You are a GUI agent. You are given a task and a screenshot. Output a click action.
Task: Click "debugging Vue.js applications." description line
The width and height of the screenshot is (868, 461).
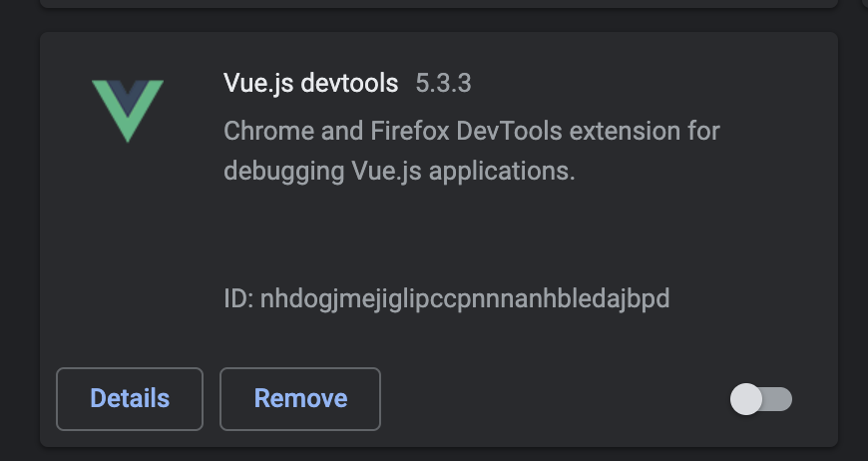click(x=400, y=171)
